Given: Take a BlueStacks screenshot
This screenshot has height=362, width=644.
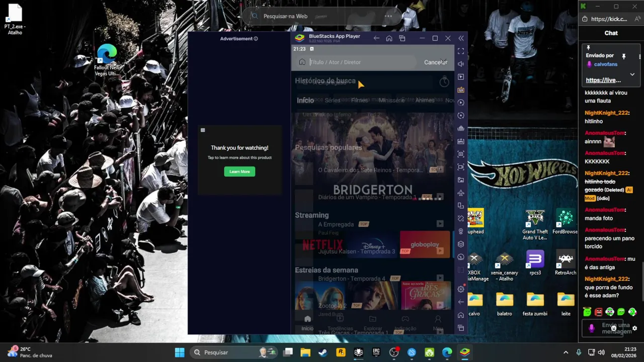Looking at the screenshot, I should (x=461, y=154).
